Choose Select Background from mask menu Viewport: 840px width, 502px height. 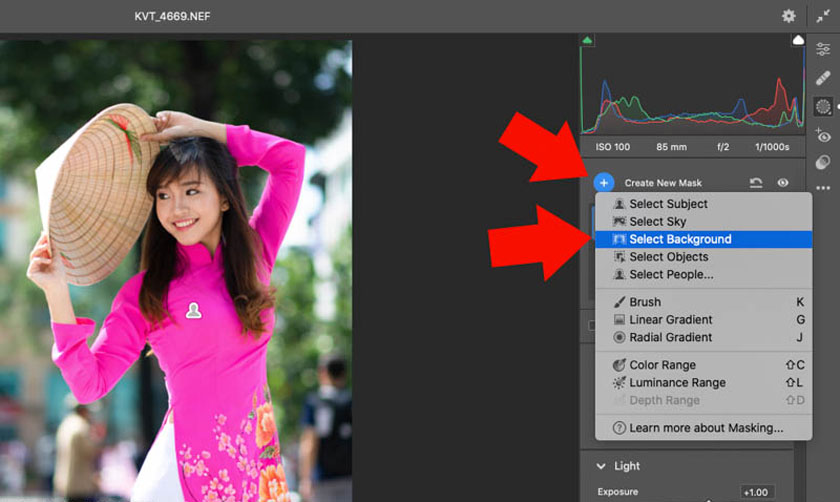tap(680, 239)
